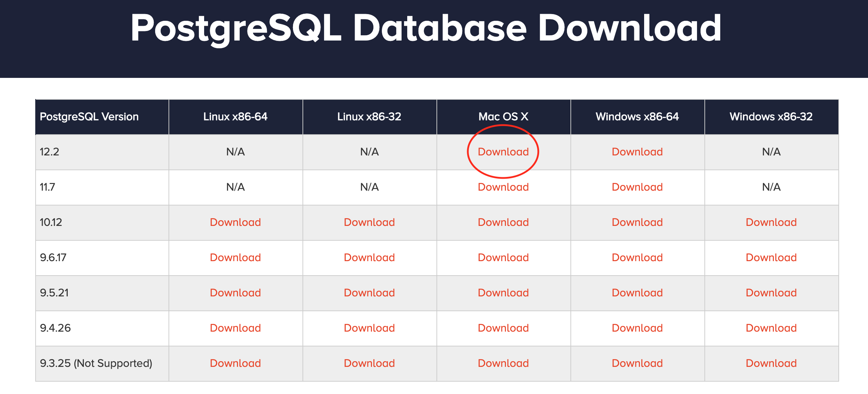Image resolution: width=868 pixels, height=394 pixels.
Task: Download PostgreSQL 11.7 for Windows x86-64
Action: point(637,187)
